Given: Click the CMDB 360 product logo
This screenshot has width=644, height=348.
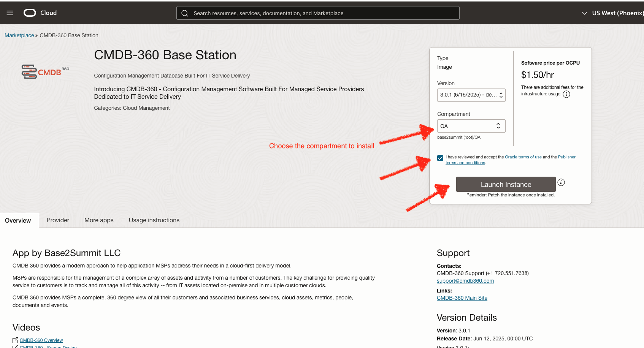Looking at the screenshot, I should click(46, 71).
